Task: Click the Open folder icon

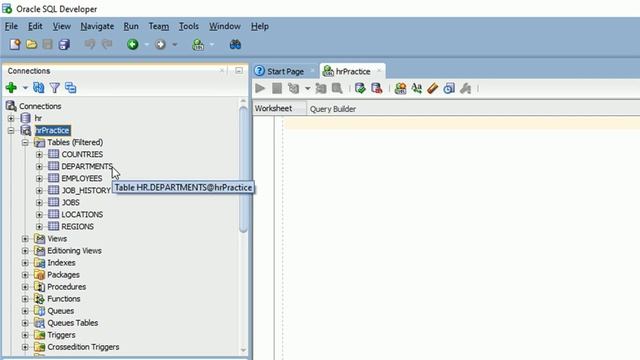Action: 31,44
